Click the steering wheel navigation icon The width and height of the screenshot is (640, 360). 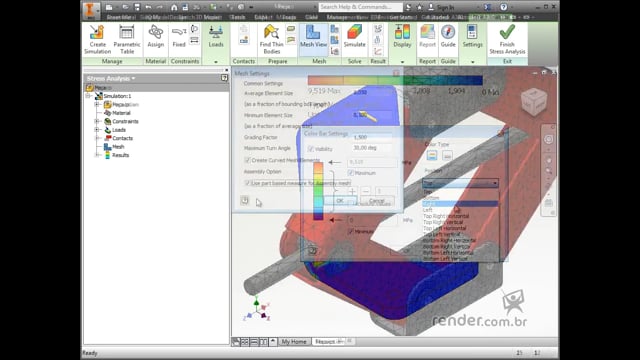click(x=549, y=139)
